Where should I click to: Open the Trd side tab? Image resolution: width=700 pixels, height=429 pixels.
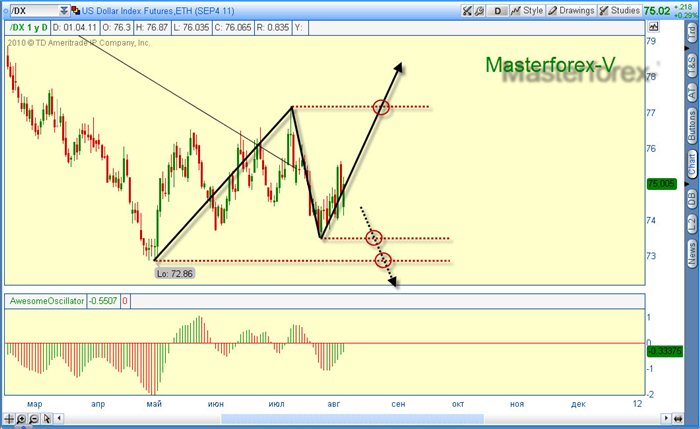692,32
